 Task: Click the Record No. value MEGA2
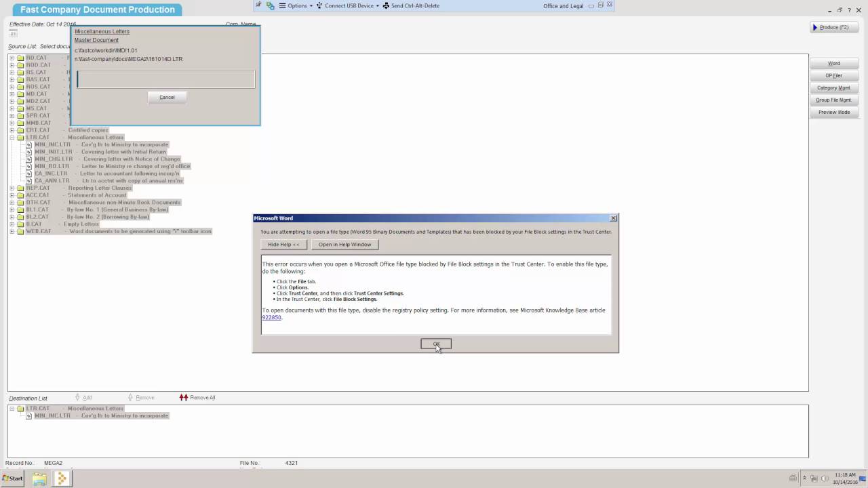click(53, 464)
